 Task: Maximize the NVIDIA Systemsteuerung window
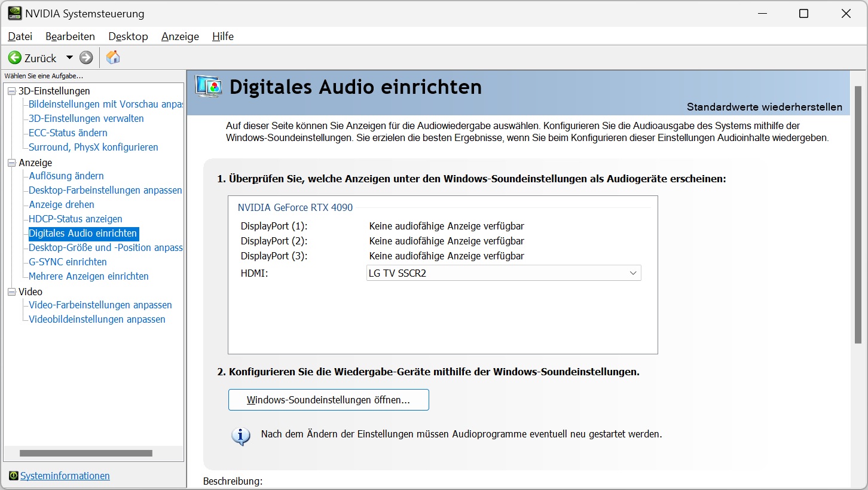click(x=804, y=13)
